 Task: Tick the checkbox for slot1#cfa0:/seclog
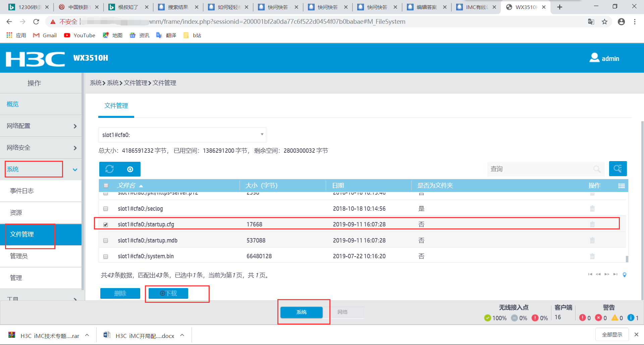pos(106,209)
